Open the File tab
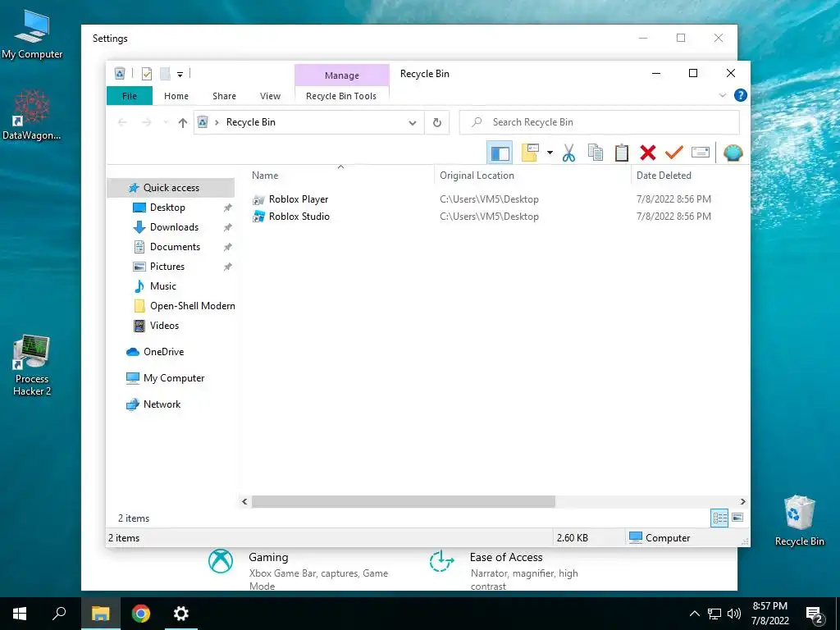The height and width of the screenshot is (630, 840). coord(130,96)
